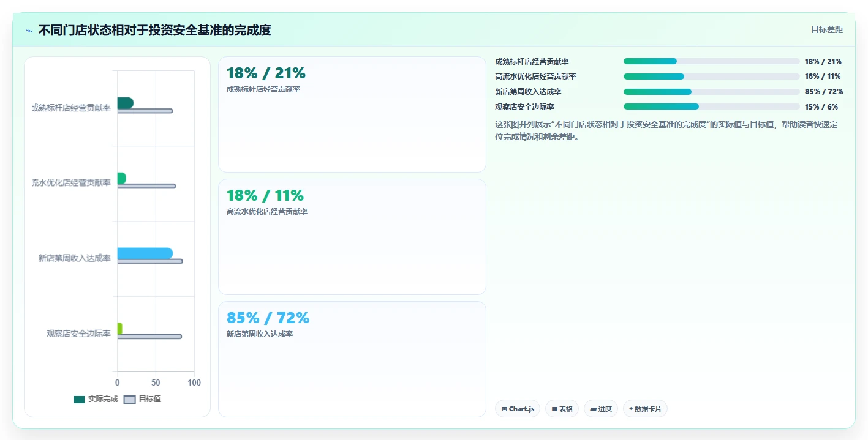Click the x-axis tick label 0
This screenshot has height=440, width=868.
click(x=117, y=382)
